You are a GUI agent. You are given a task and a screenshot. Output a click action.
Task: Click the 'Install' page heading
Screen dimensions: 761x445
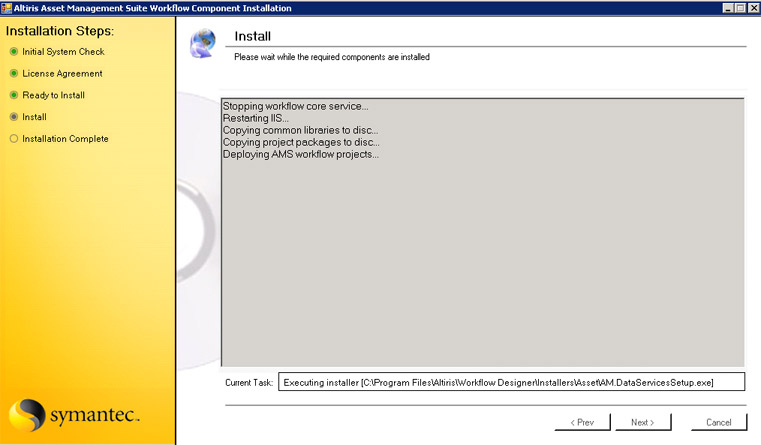252,36
